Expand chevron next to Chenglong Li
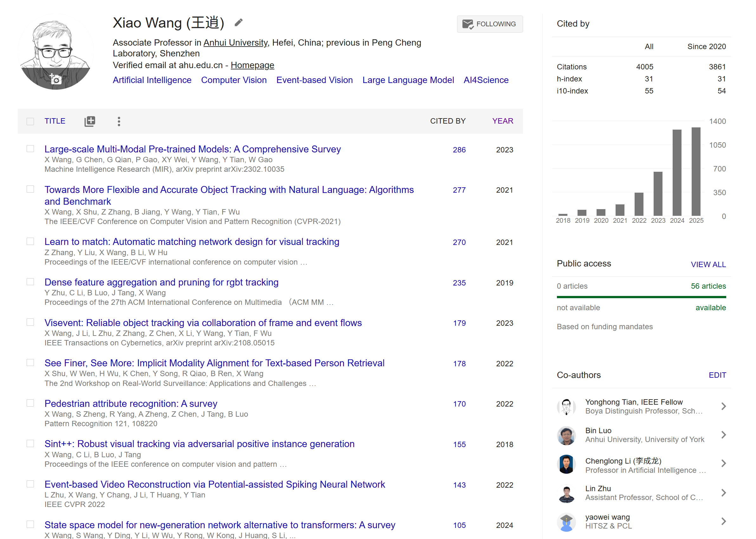 pyautogui.click(x=723, y=463)
